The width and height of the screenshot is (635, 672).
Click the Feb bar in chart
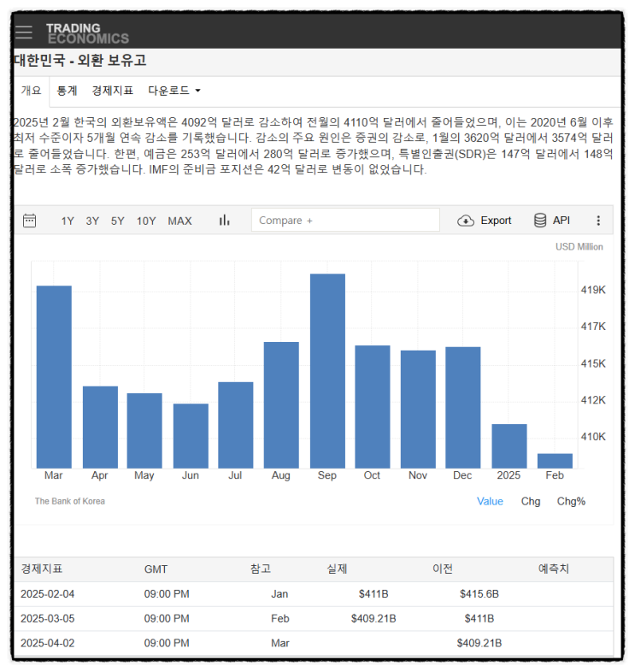coord(555,461)
